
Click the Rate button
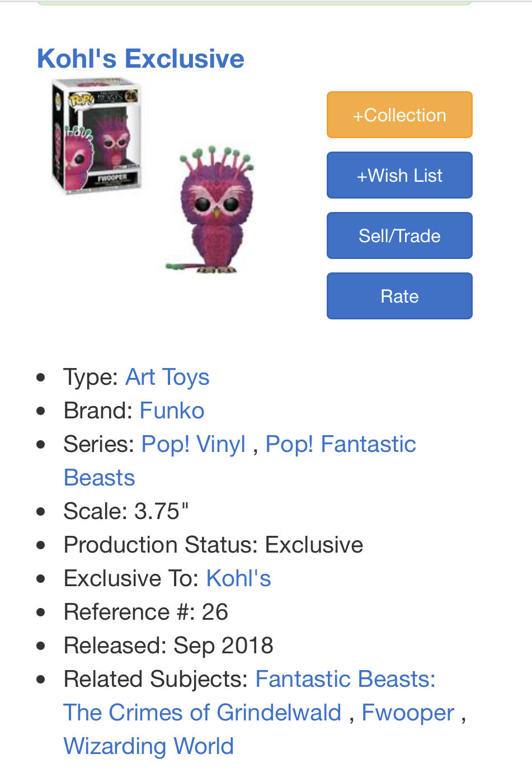399,295
